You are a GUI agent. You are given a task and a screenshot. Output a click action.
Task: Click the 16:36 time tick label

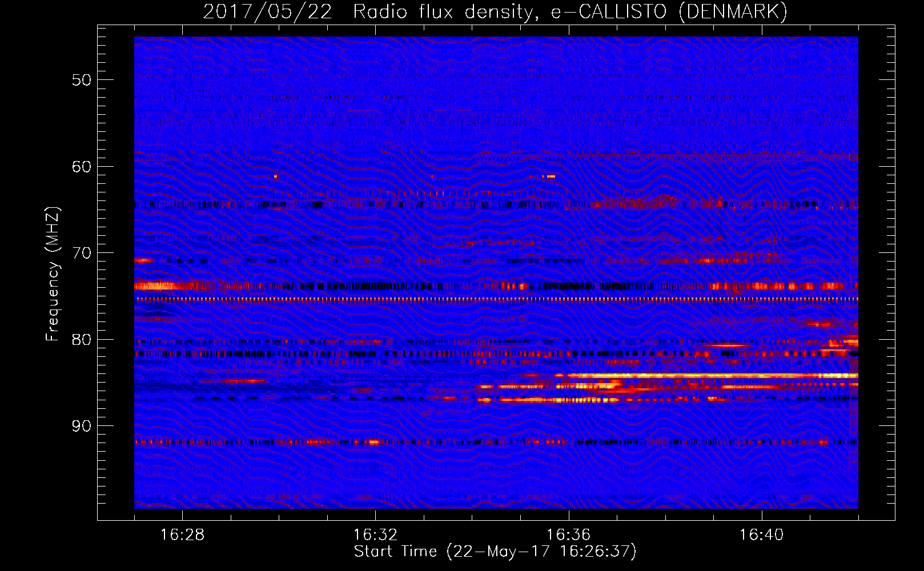pos(568,535)
